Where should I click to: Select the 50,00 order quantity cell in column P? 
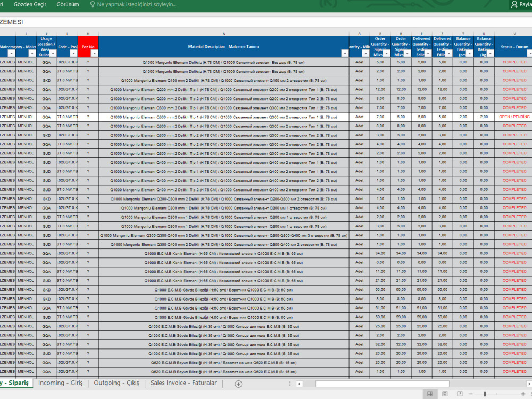(x=380, y=290)
